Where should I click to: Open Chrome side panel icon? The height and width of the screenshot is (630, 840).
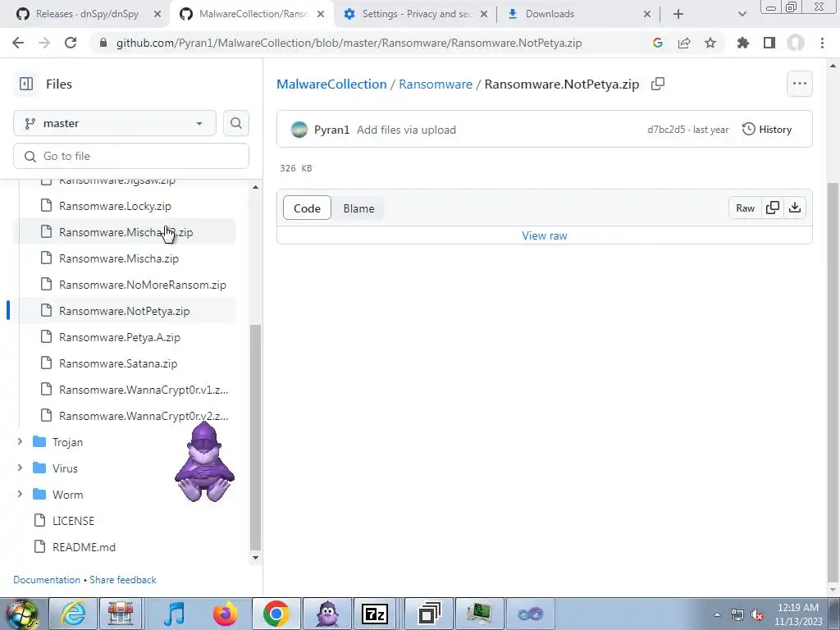point(769,43)
